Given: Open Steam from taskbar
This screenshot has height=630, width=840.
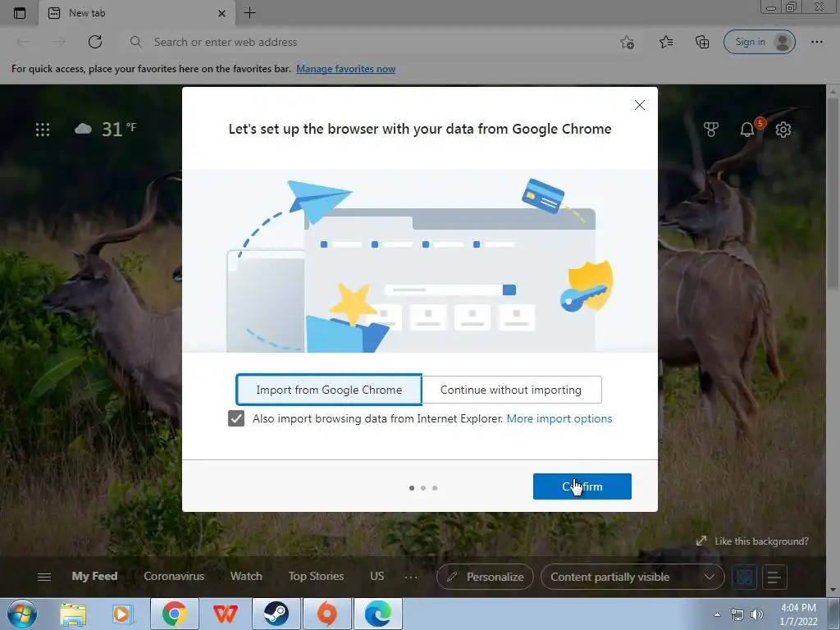Looking at the screenshot, I should 276,614.
